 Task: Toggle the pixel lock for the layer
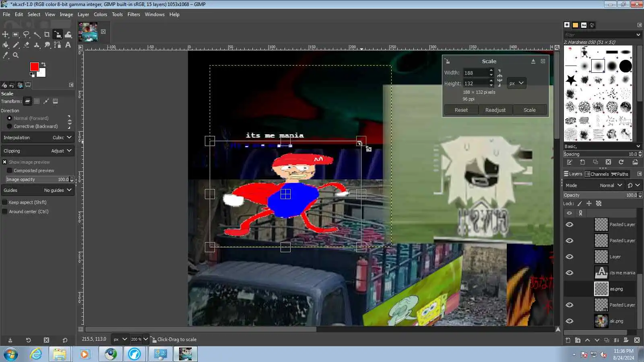pyautogui.click(x=580, y=204)
